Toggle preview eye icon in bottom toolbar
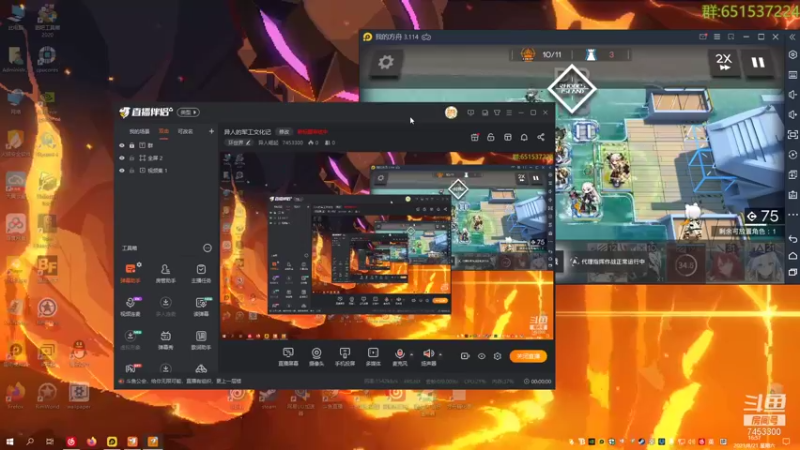Screen dimensions: 800x450 (481, 356)
